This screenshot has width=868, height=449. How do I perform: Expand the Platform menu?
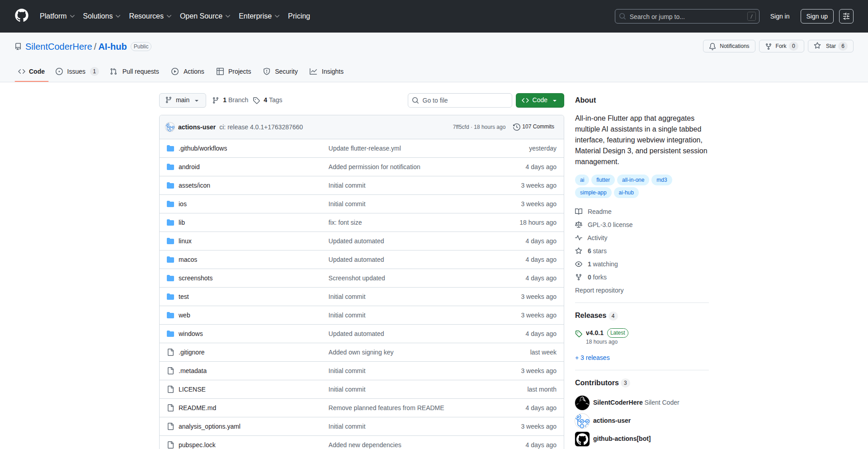tap(57, 16)
